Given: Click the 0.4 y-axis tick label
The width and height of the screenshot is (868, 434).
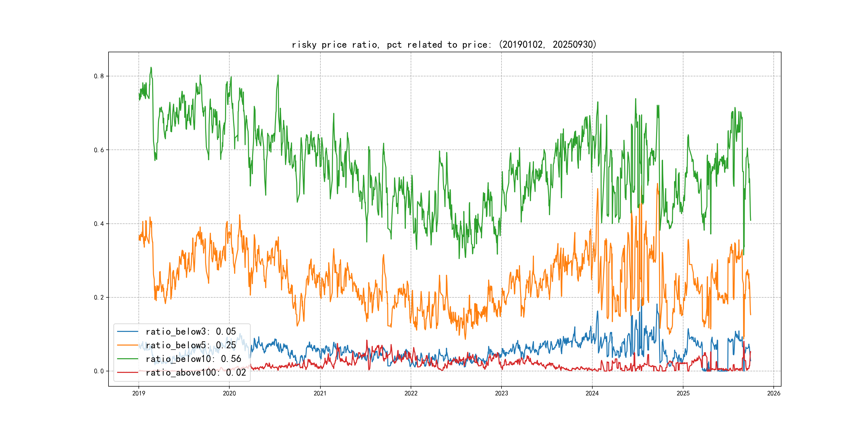Looking at the screenshot, I should tap(99, 224).
